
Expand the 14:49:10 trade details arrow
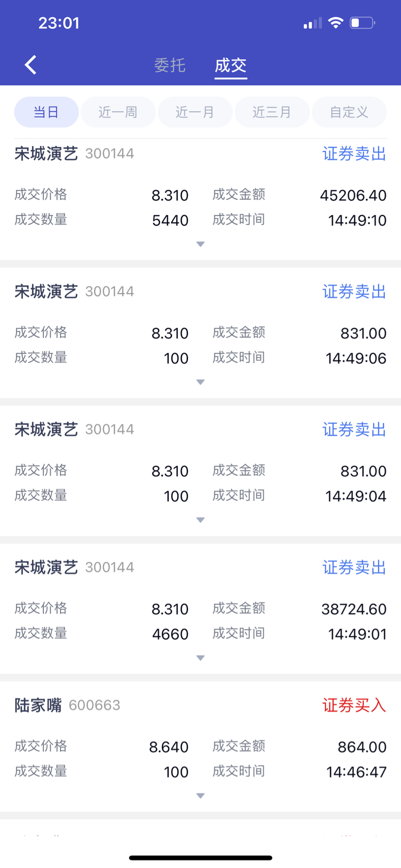tap(200, 244)
